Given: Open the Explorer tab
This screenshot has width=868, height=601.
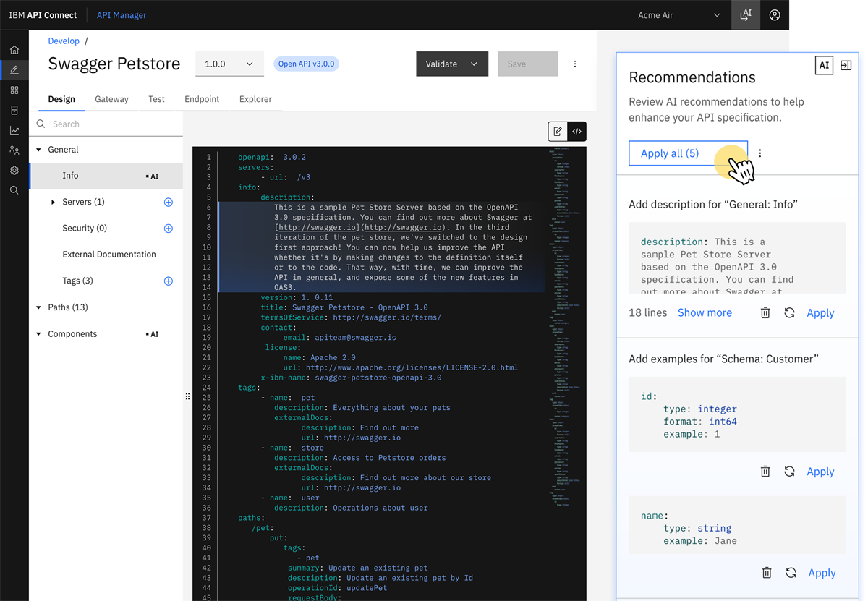Looking at the screenshot, I should pos(255,99).
